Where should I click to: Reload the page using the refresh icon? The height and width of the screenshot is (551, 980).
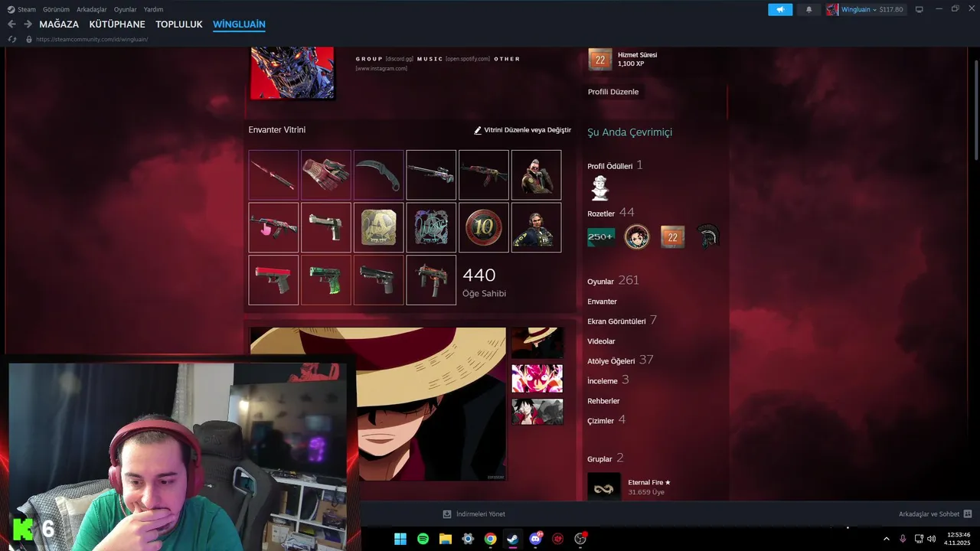click(12, 39)
